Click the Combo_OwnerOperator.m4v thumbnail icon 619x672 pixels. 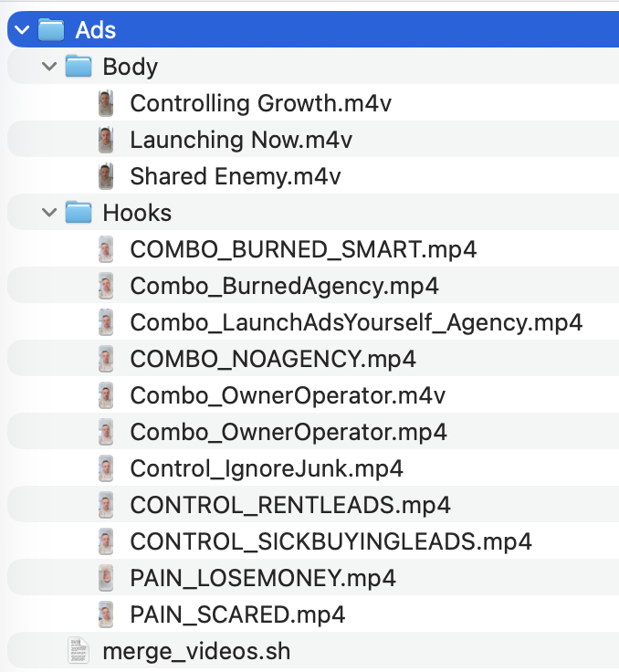(106, 395)
